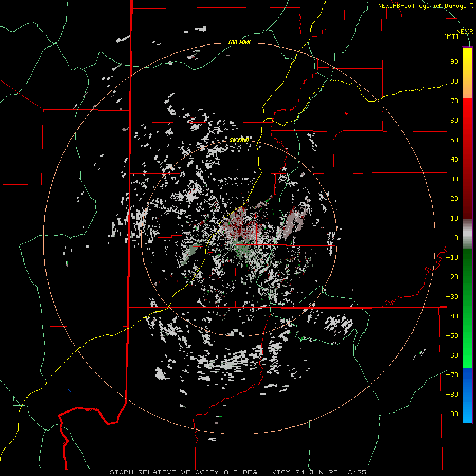The height and width of the screenshot is (476, 476).
Task: Click the 10 value on the velocity scale
Action: 454,218
